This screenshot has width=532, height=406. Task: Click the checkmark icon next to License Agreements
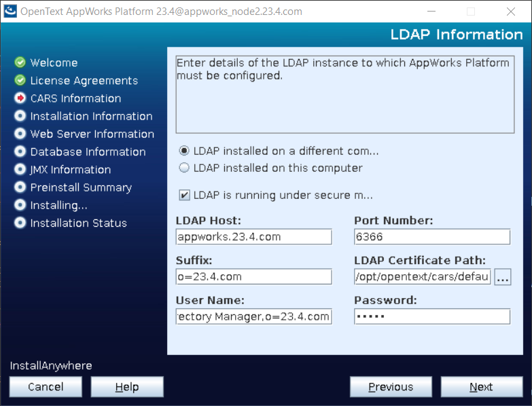click(x=20, y=80)
